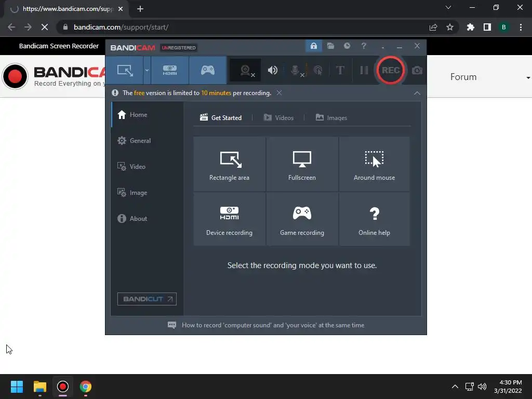This screenshot has height=399, width=532.
Task: Take a screenshot with the camera icon
Action: [x=417, y=70]
